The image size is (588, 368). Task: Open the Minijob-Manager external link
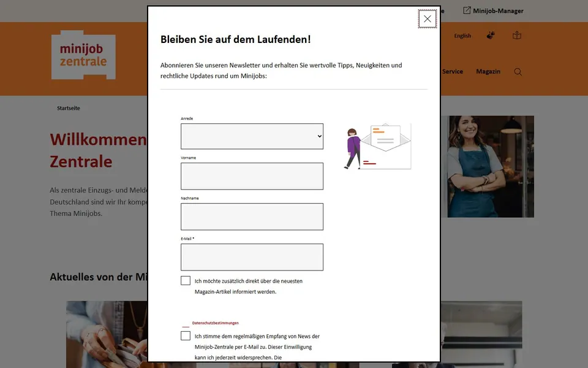[x=493, y=11]
